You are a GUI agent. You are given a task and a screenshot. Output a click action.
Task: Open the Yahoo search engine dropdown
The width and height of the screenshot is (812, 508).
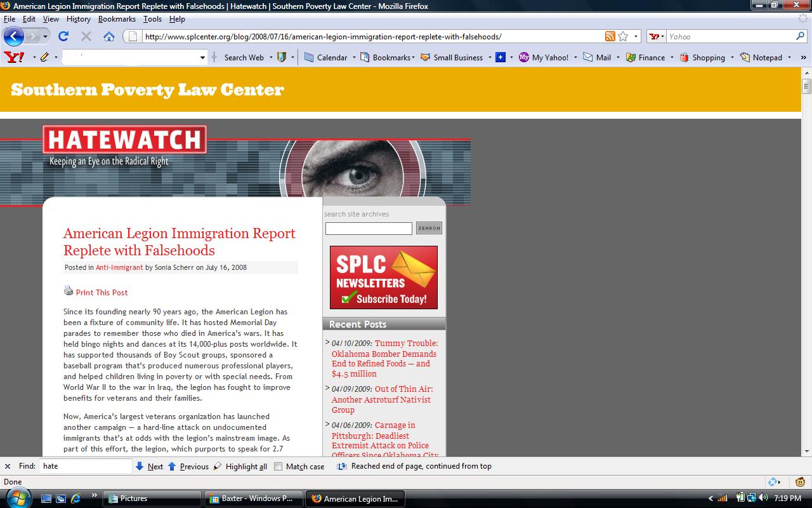(657, 37)
